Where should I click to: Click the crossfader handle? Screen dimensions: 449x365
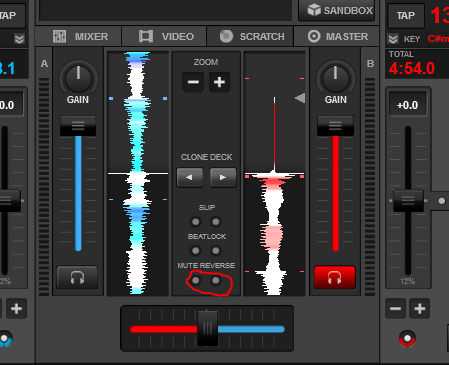[207, 328]
